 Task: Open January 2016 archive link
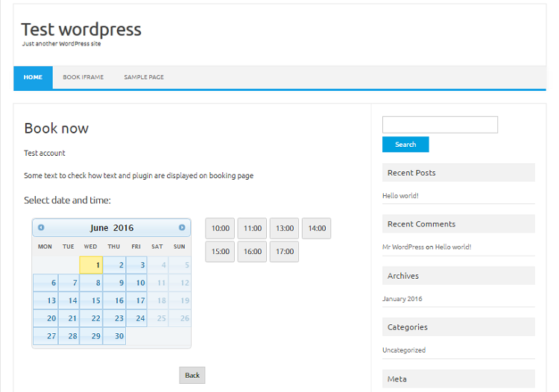pos(402,299)
